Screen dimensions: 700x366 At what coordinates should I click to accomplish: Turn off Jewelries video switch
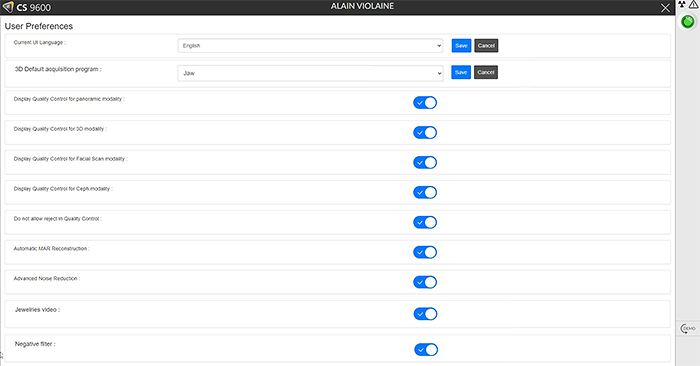[x=425, y=314]
